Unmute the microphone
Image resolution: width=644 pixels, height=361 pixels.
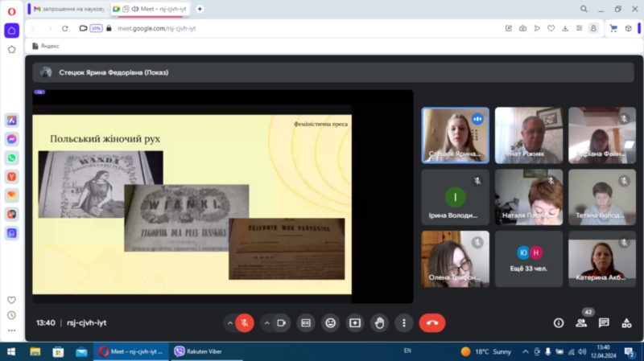coord(245,322)
